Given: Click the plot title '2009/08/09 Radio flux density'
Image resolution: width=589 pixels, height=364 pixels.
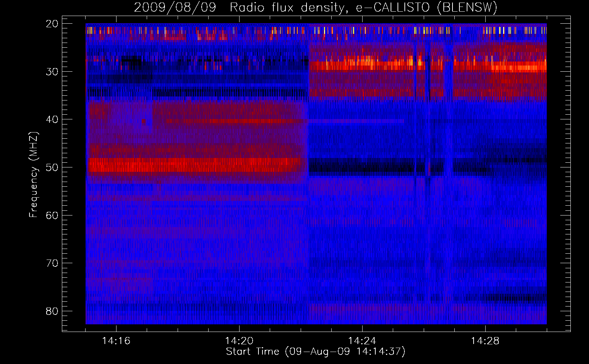Looking at the screenshot, I should (316, 7).
